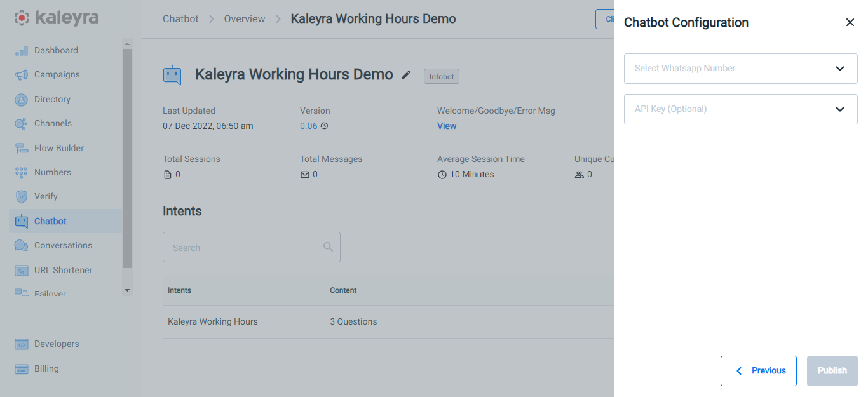This screenshot has height=397, width=868.
Task: Select Billing in the sidebar
Action: [46, 368]
